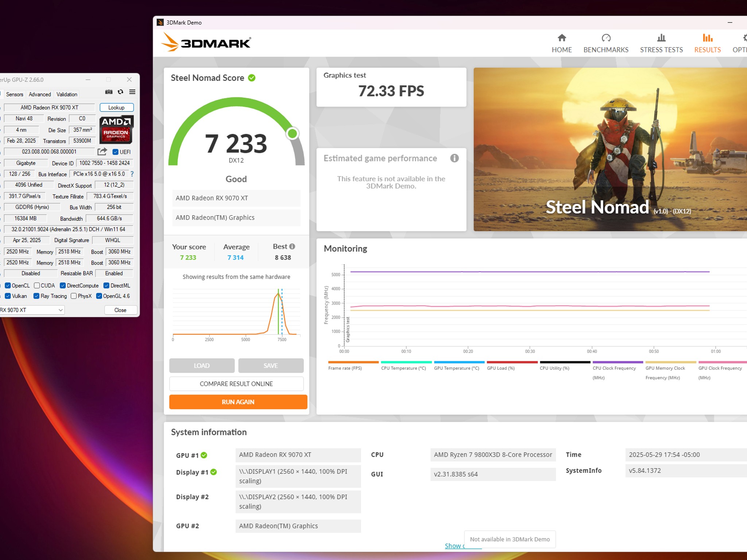
Task: Click the green check beside GPU #1
Action: click(x=204, y=455)
